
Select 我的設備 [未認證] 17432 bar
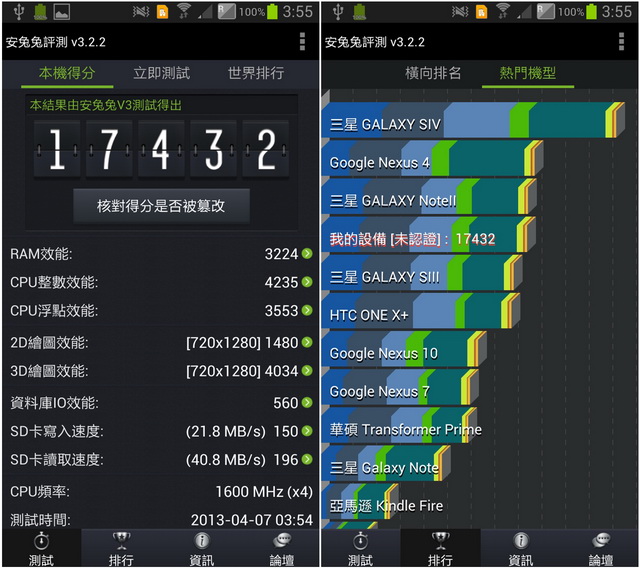(428, 235)
